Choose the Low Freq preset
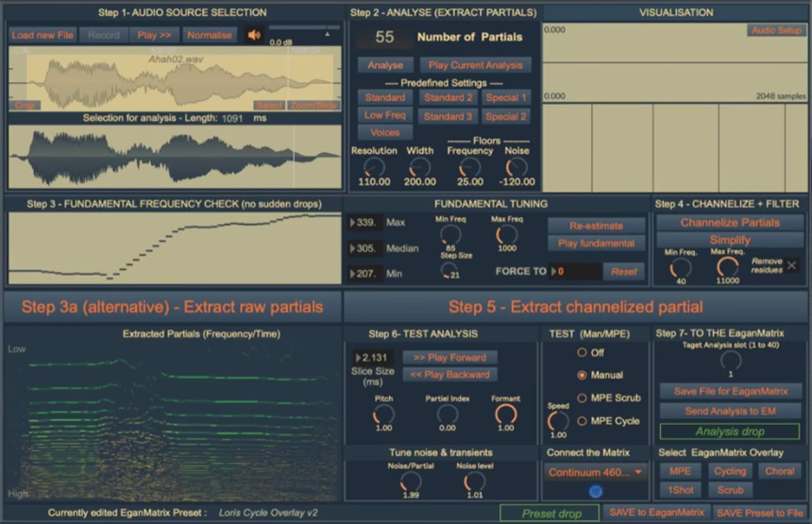 coord(385,115)
